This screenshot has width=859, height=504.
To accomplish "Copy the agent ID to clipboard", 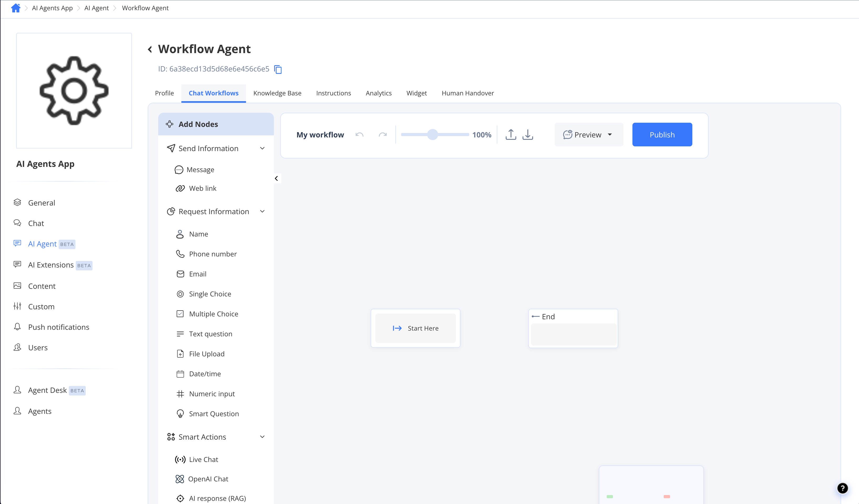I will point(278,69).
